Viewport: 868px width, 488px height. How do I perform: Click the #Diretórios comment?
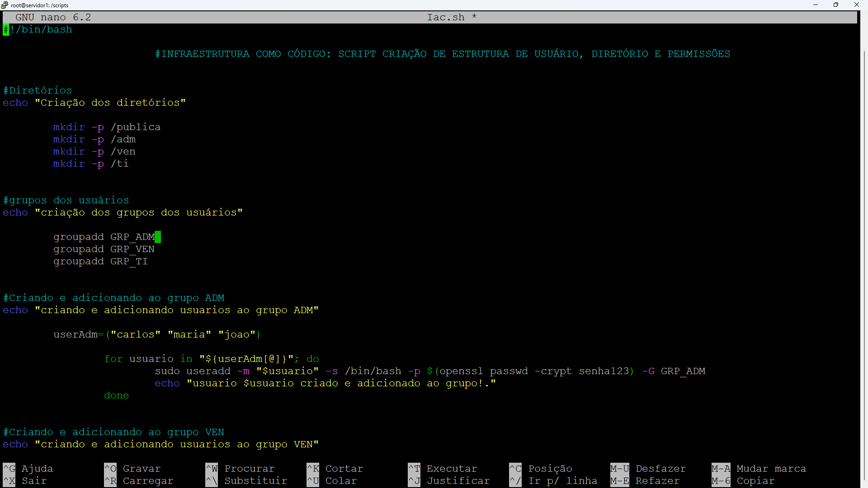pos(38,90)
